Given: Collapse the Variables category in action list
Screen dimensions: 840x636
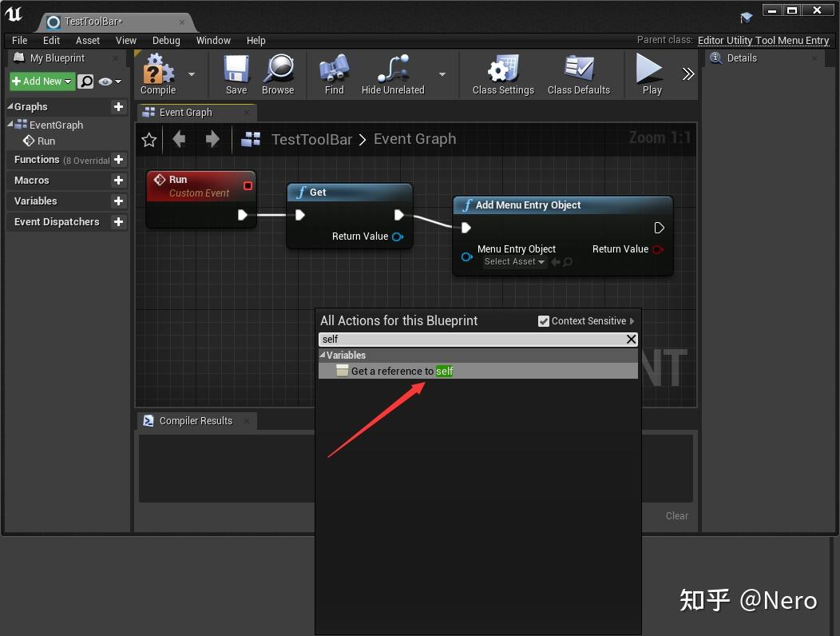Looking at the screenshot, I should click(324, 355).
